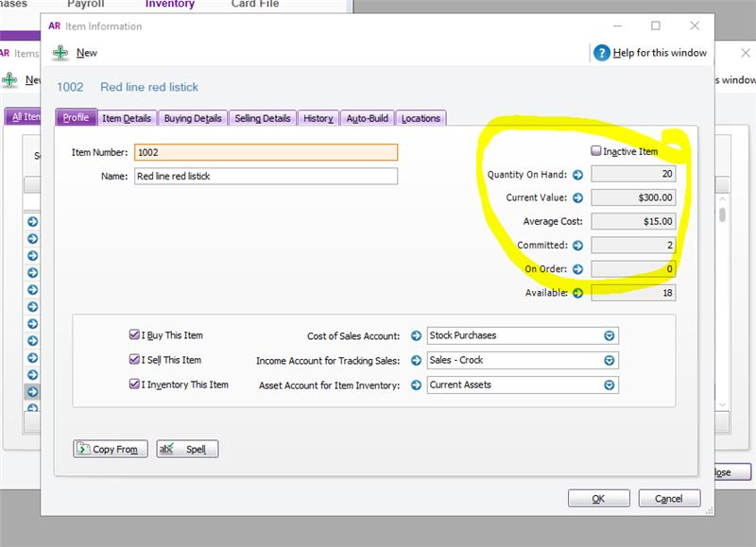Click the green plus New icon
756x547 pixels.
(60, 53)
